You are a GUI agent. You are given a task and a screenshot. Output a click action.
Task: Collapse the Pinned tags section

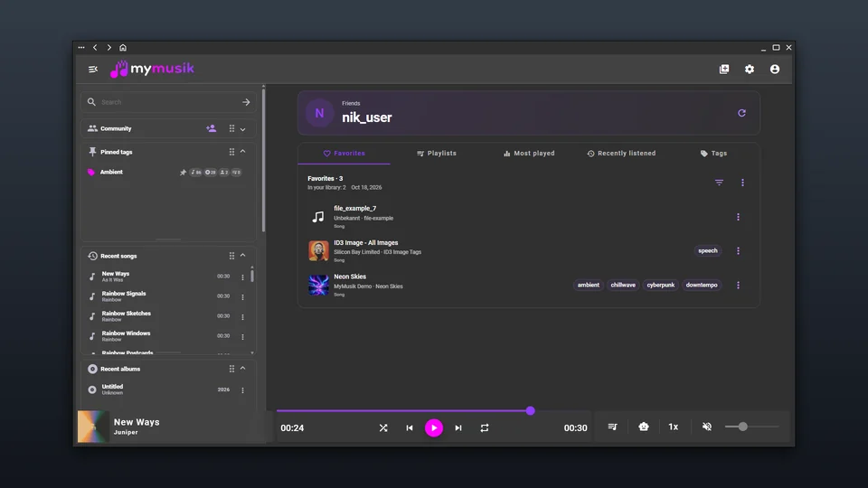coord(243,151)
